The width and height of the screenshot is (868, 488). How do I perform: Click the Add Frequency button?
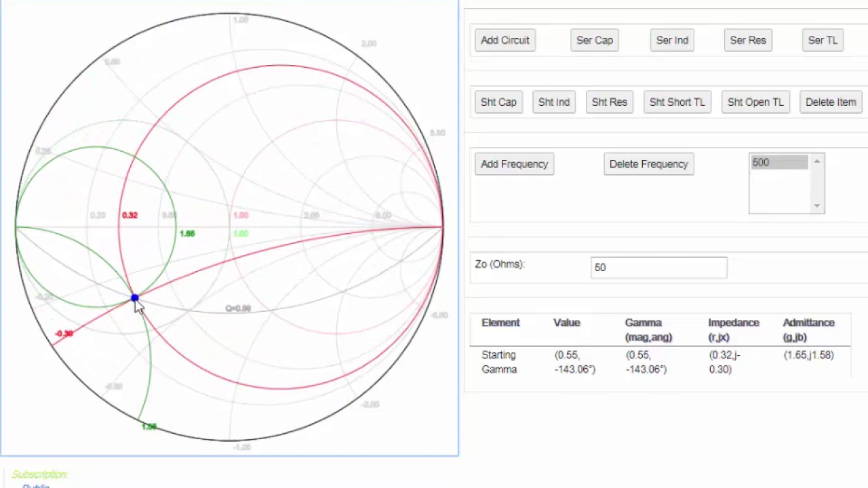(x=514, y=164)
